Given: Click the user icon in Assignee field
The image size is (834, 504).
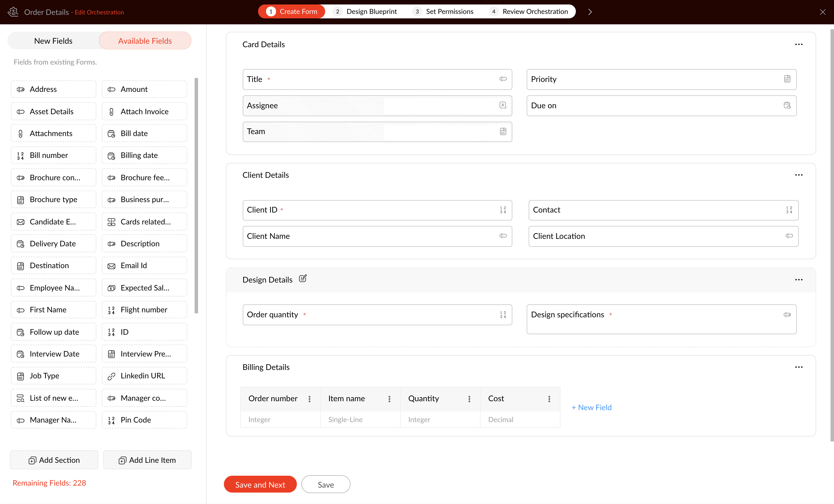Looking at the screenshot, I should pyautogui.click(x=503, y=105).
